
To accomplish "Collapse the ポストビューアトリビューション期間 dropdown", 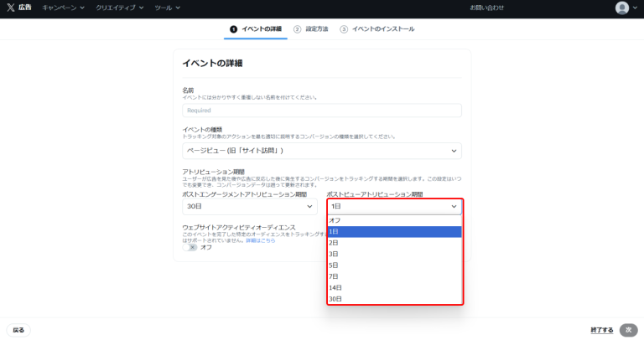I will 393,206.
